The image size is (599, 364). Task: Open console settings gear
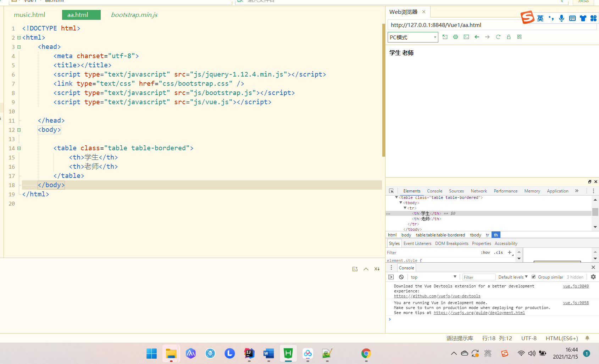coord(593,277)
